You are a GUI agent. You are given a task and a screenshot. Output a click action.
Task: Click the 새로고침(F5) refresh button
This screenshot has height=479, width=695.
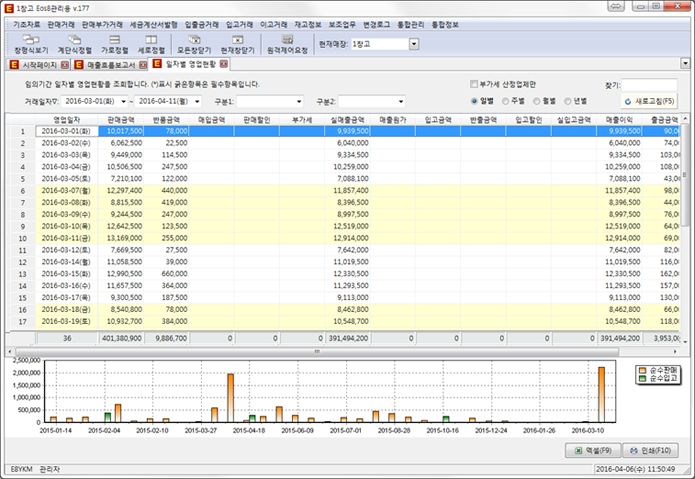pyautogui.click(x=649, y=101)
